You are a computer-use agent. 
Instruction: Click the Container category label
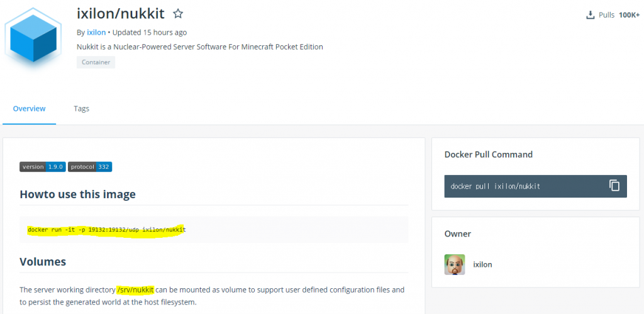click(96, 62)
